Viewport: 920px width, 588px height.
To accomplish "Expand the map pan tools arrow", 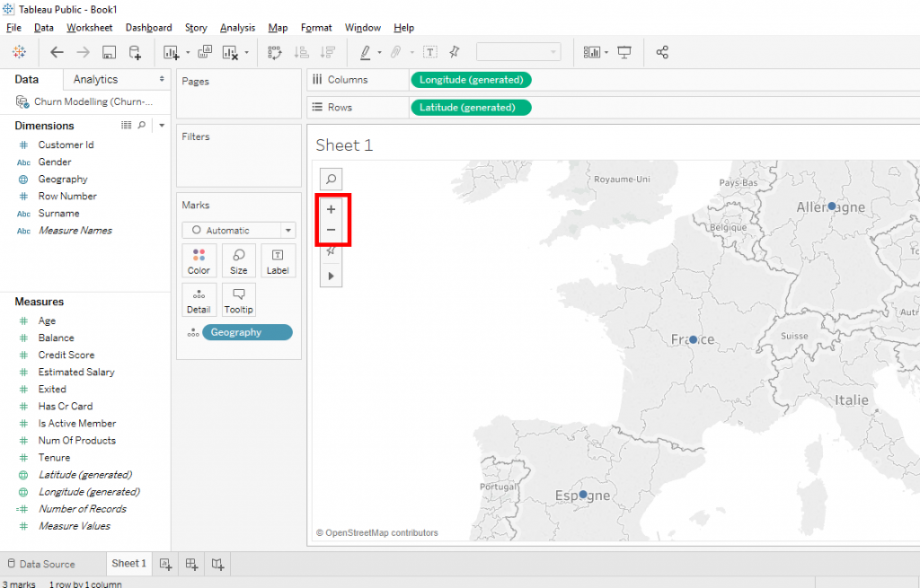I will coord(331,276).
